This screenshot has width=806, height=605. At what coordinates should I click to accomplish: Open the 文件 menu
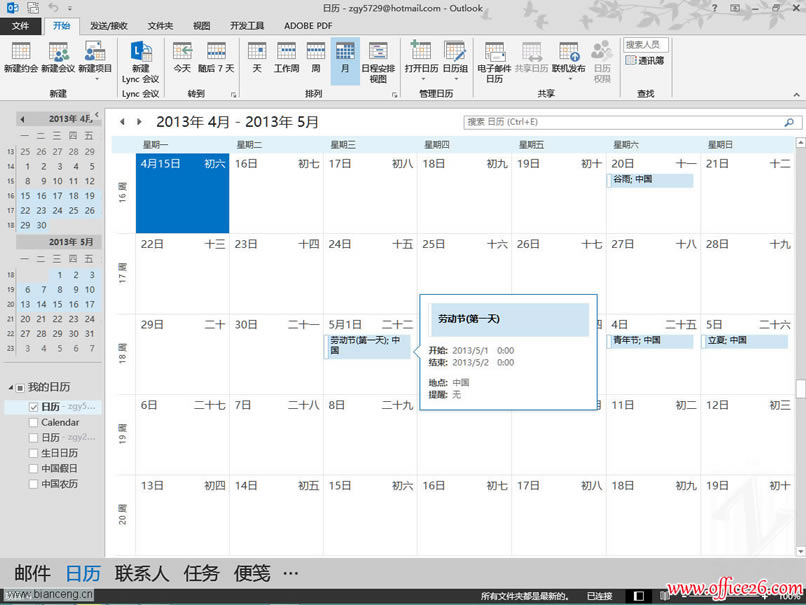(21, 25)
